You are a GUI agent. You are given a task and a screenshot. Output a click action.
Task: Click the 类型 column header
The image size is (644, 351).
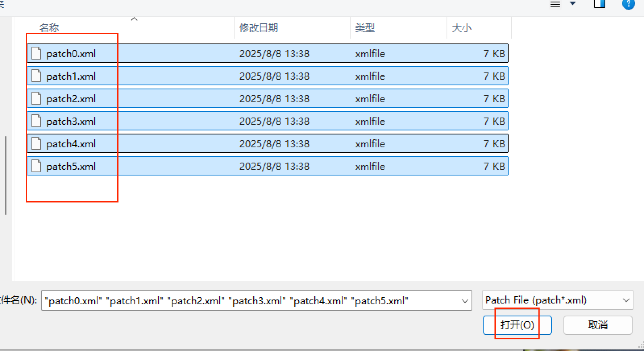(365, 28)
